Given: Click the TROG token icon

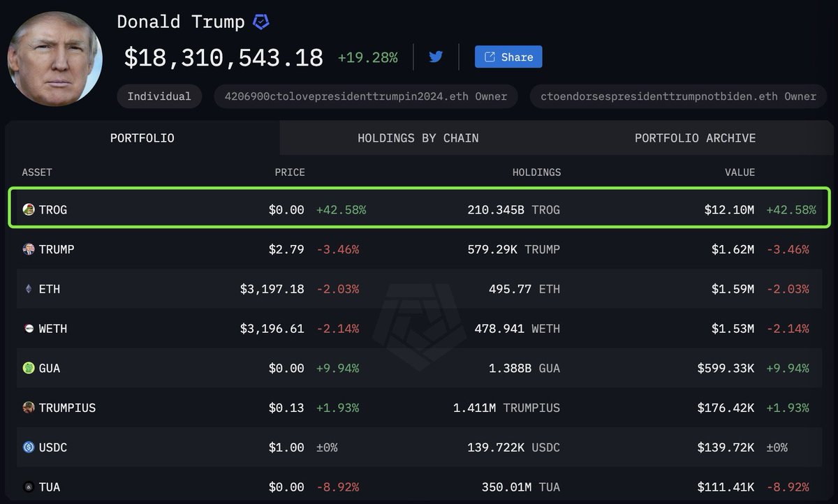Looking at the screenshot, I should [x=29, y=209].
